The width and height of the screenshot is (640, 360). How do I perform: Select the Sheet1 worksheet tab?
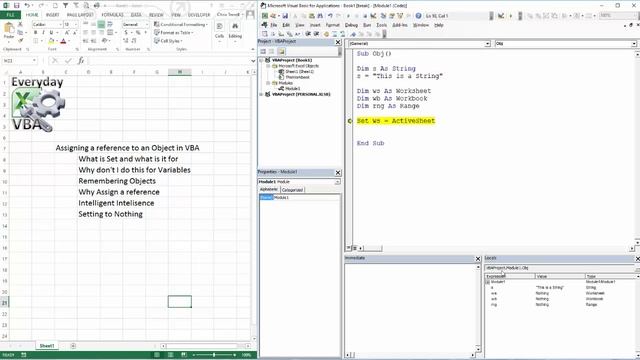point(47,346)
